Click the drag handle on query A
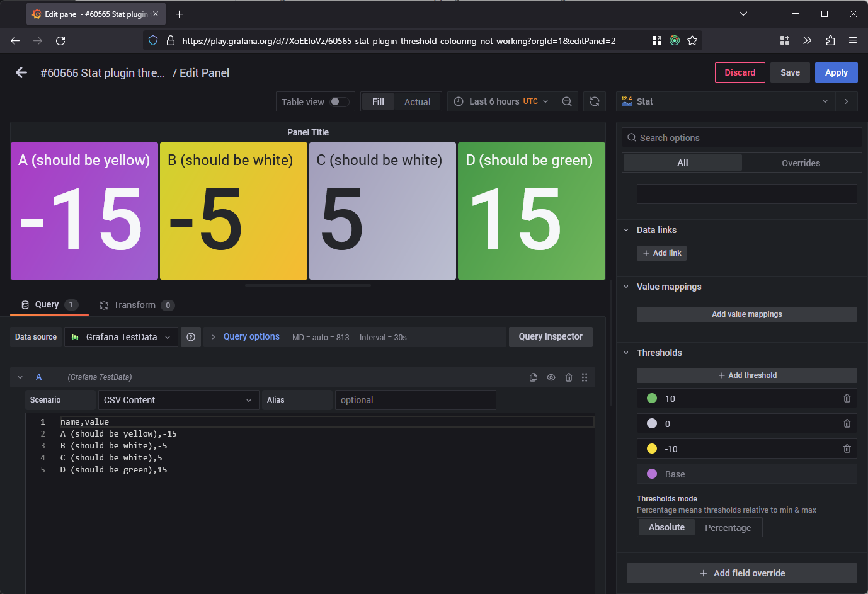 [585, 377]
